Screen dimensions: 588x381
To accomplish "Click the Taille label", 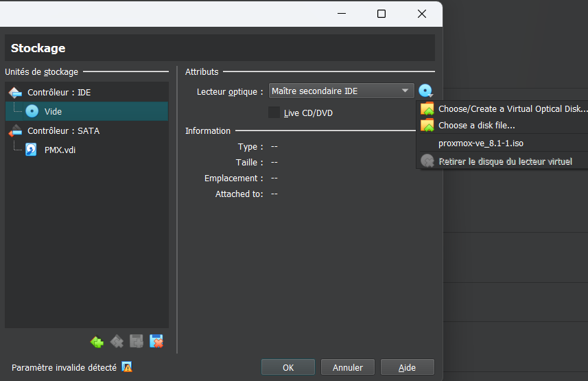I will (x=249, y=163).
